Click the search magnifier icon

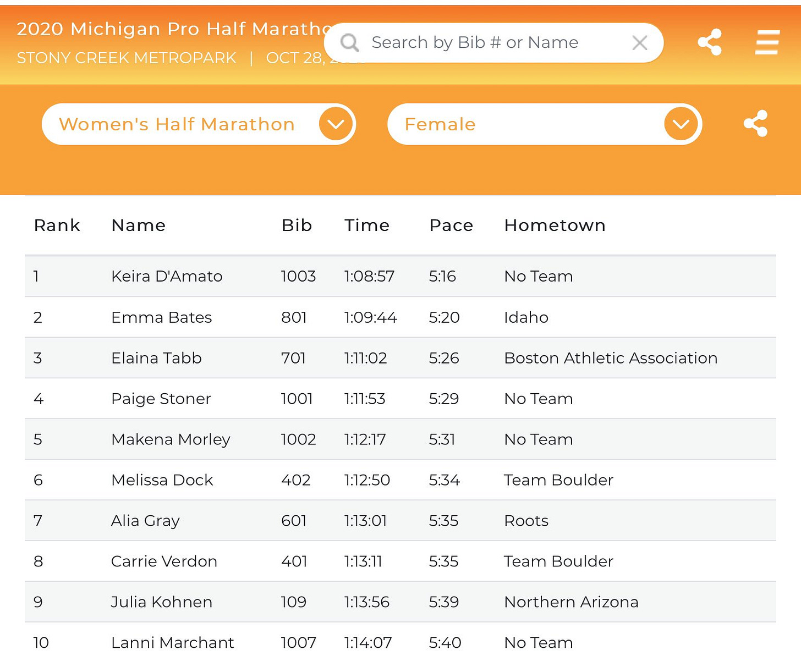349,42
